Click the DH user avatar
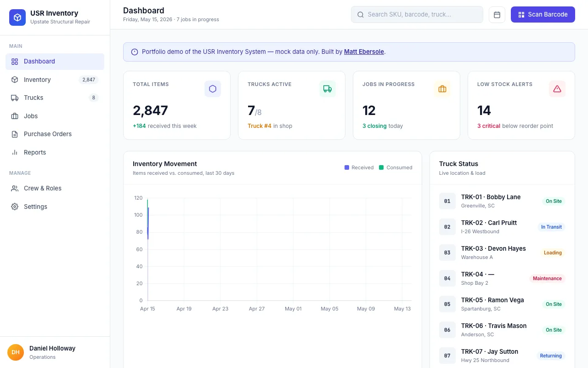 16,352
